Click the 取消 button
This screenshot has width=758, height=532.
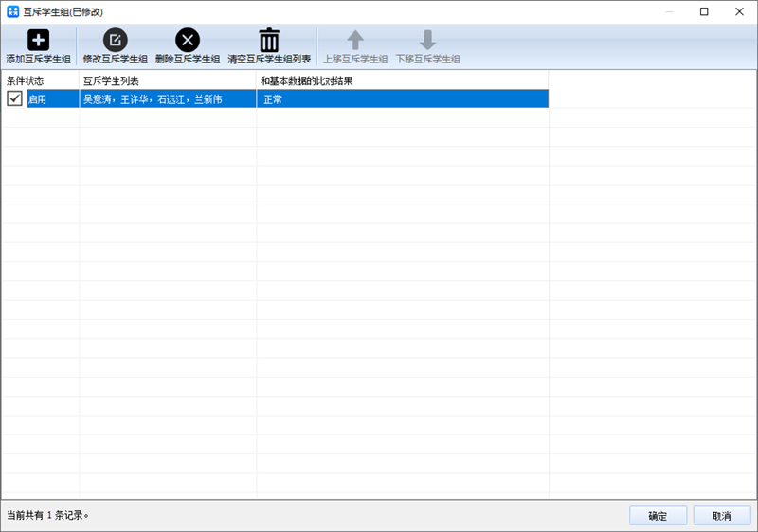(x=722, y=516)
